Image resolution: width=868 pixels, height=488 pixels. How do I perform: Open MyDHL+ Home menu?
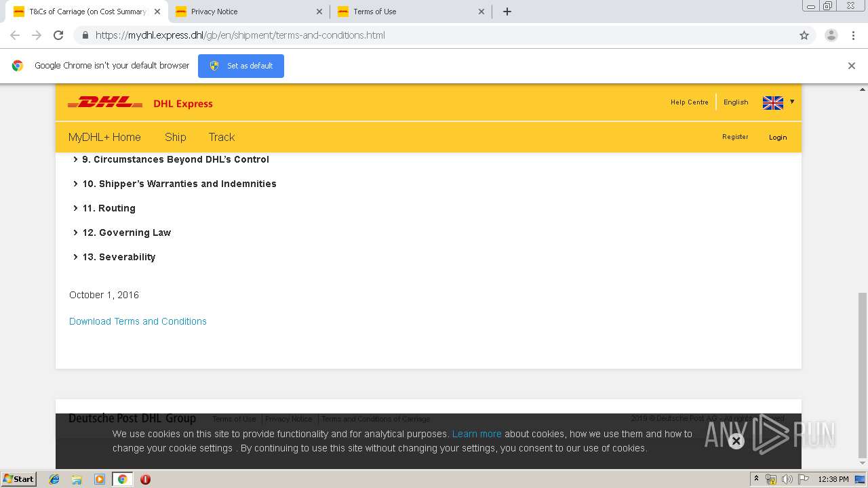[x=104, y=137]
